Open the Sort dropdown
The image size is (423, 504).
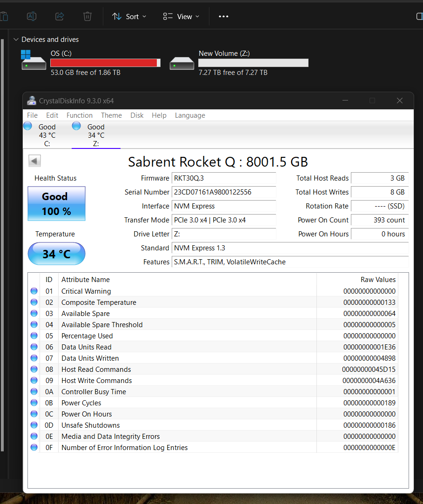(129, 16)
